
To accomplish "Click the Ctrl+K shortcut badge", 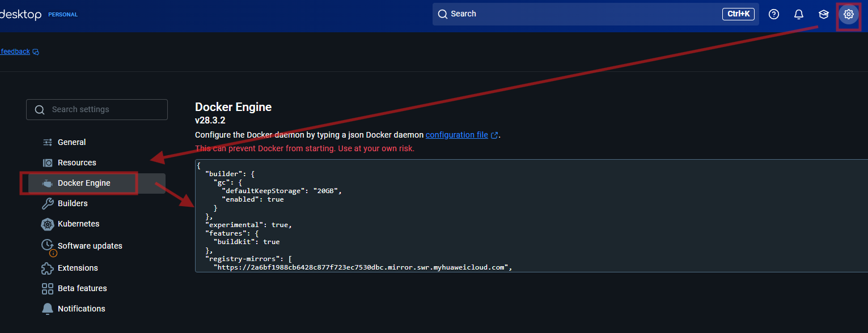I will tap(738, 14).
